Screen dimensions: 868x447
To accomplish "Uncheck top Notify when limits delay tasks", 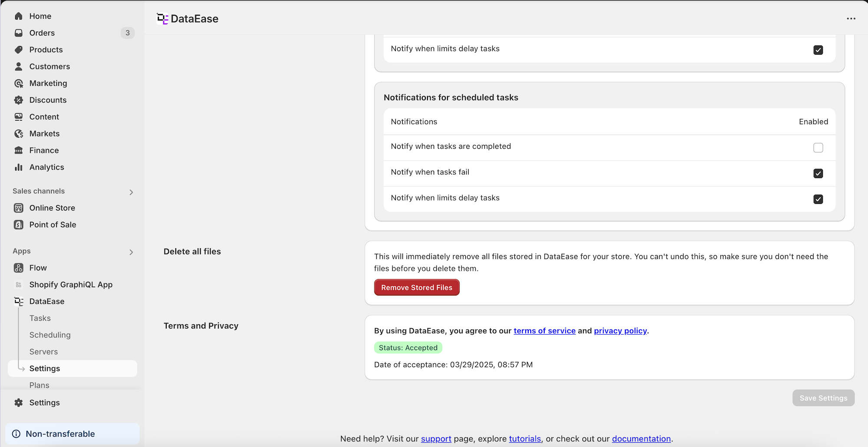I will click(x=818, y=50).
